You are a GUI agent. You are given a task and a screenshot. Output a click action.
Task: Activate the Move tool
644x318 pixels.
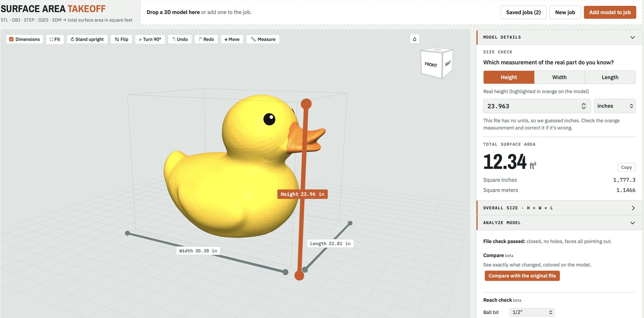232,39
